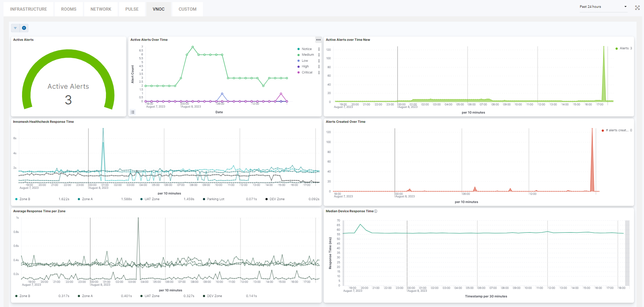Click 'Average Response Time per Zone' panel title

[39, 211]
